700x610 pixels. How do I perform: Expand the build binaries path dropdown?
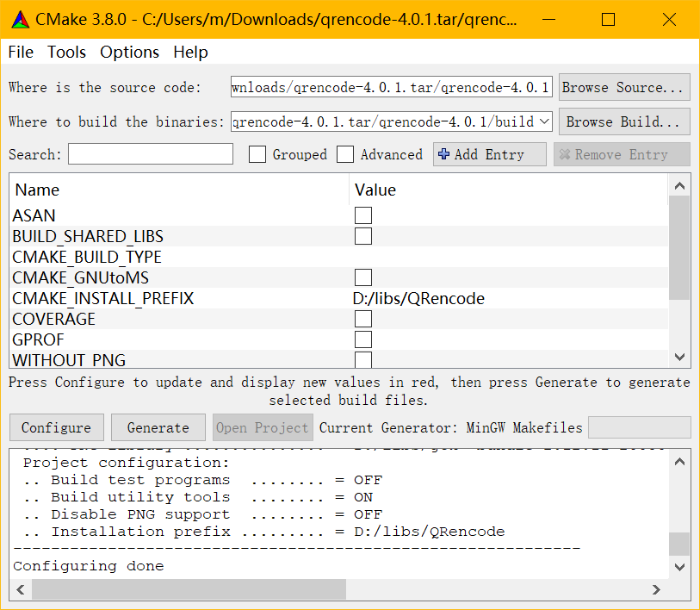pyautogui.click(x=543, y=121)
